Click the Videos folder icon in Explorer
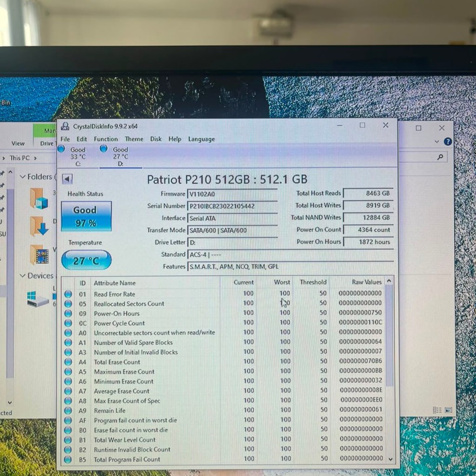Image resolution: width=476 pixels, height=476 pixels. [39, 254]
